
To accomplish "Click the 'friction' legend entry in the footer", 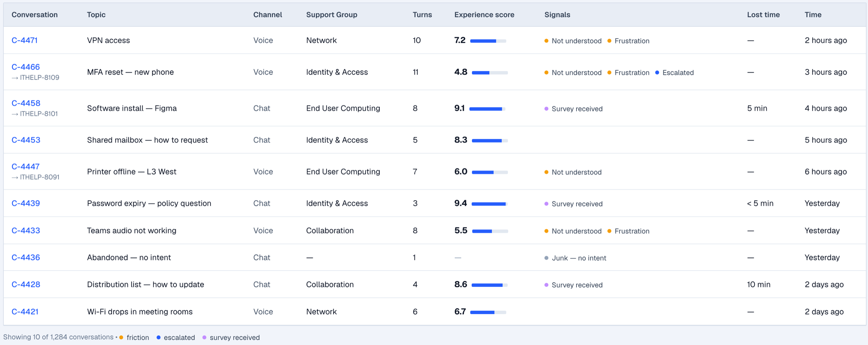I will [134, 338].
